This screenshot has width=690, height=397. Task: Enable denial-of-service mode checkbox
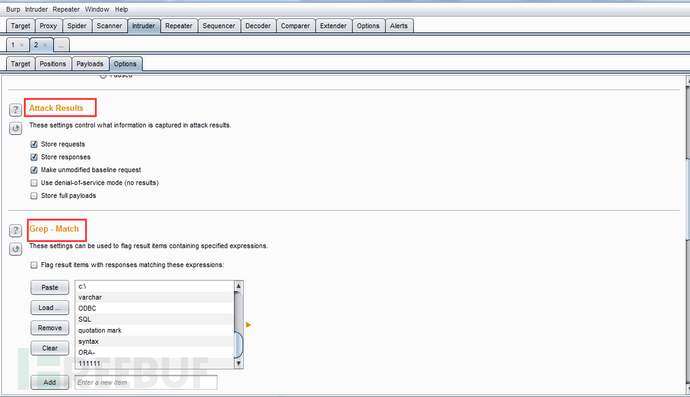pyautogui.click(x=34, y=183)
